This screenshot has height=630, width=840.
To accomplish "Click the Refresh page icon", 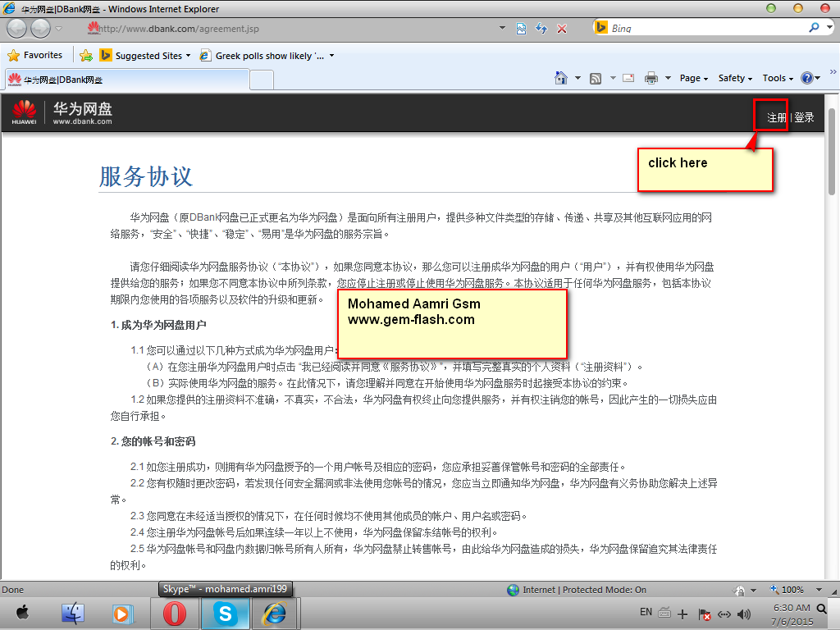I will point(541,29).
